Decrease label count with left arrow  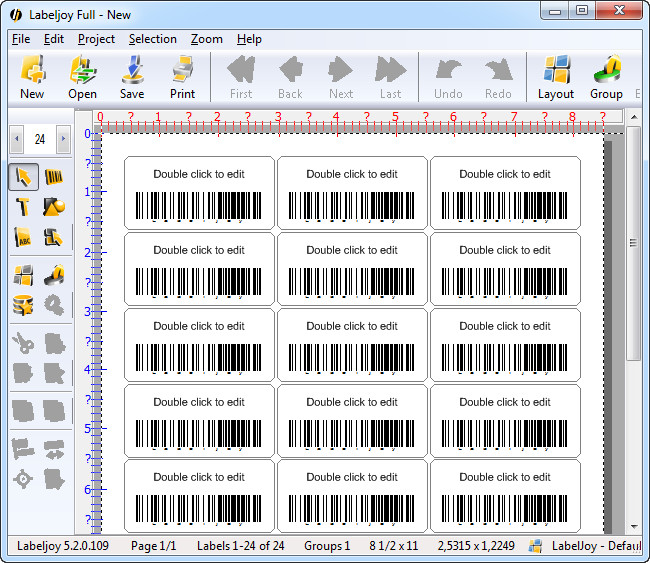tap(17, 139)
